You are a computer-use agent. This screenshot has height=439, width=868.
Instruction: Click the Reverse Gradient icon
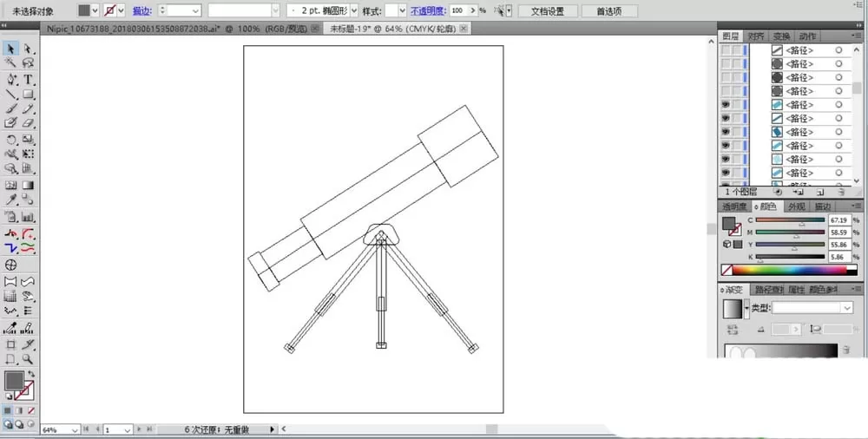733,330
